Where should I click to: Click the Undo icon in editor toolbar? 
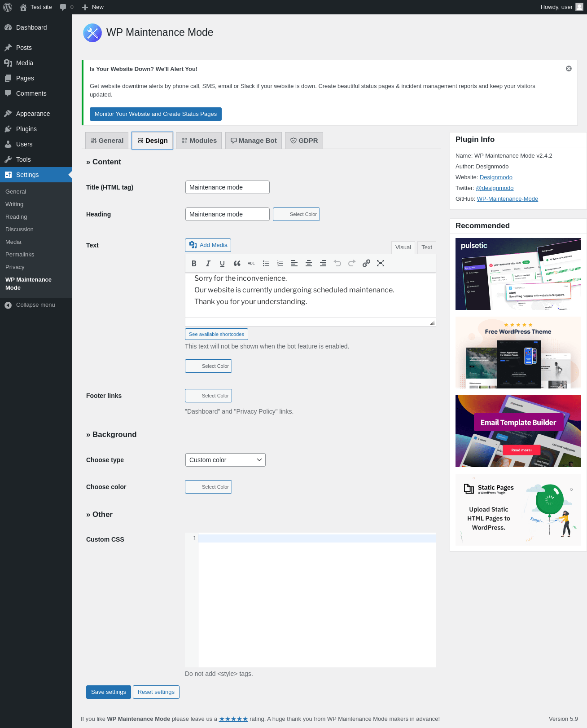click(337, 263)
